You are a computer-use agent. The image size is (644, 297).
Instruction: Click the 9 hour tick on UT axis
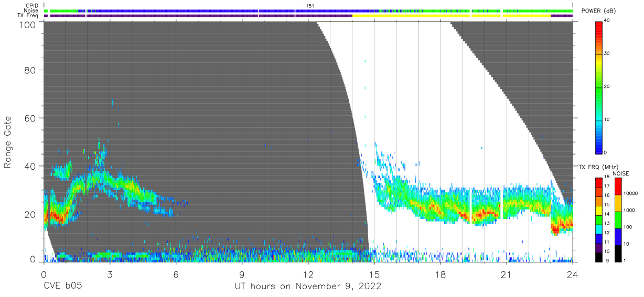[242, 274]
